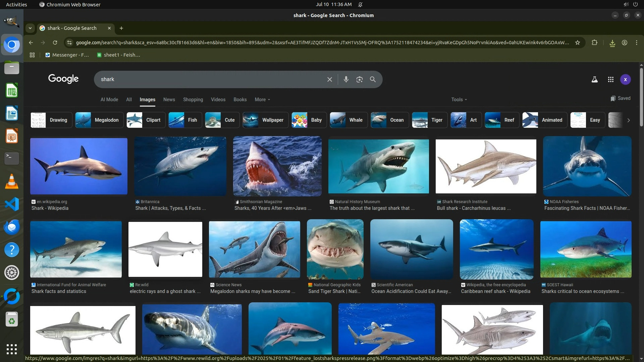
Task: Open Search Labs flask icon
Action: pos(594,79)
